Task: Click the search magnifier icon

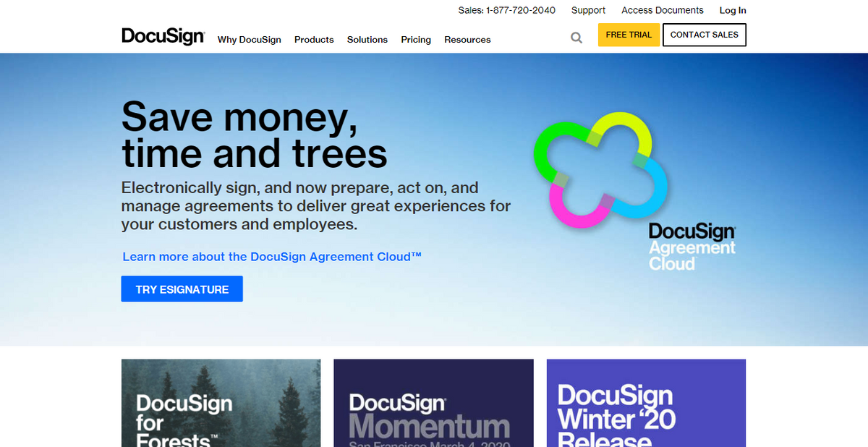Action: tap(576, 37)
